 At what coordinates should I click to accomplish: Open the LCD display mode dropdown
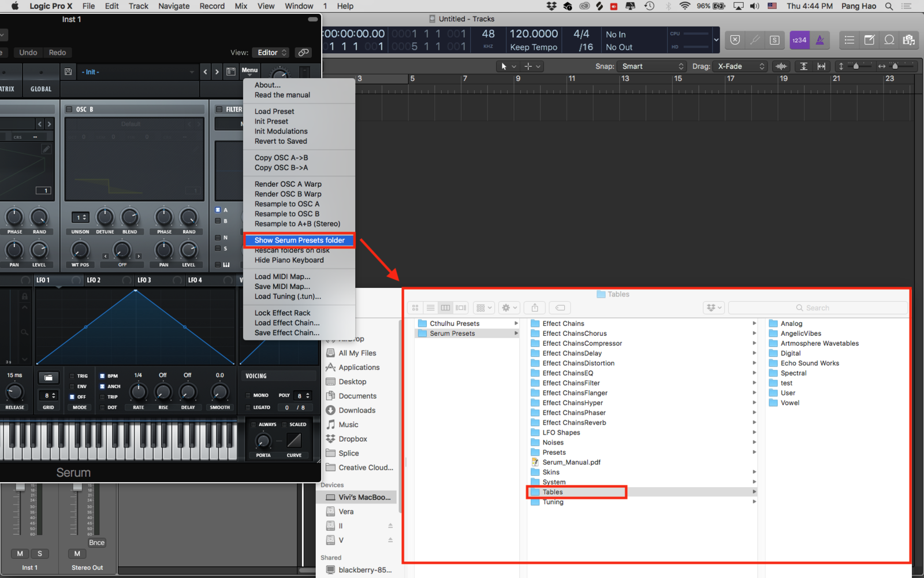click(x=716, y=40)
